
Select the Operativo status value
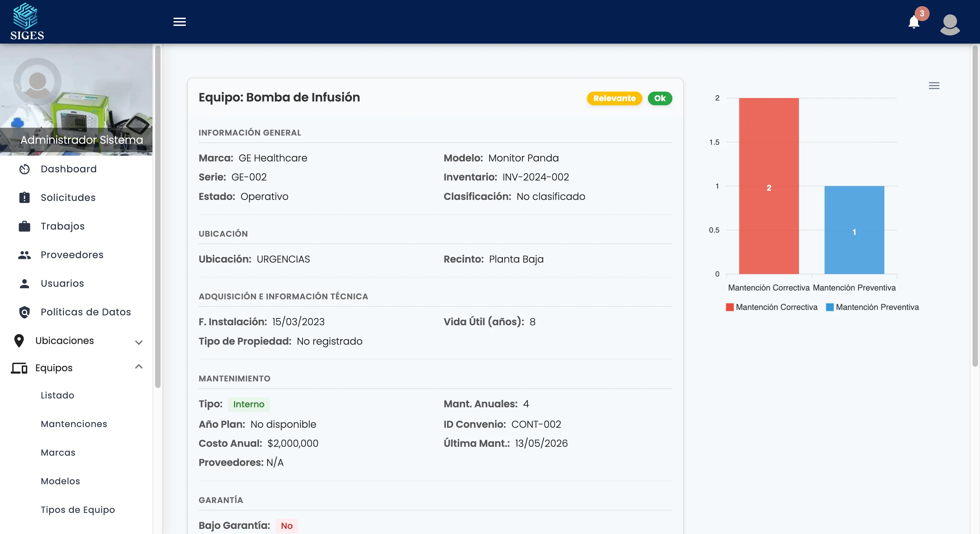[x=264, y=197]
